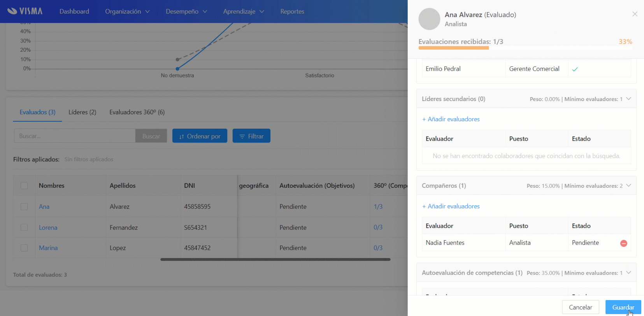Open the 1/3 evaluations link for Ana
Screen dimensions: 644x316
click(378, 207)
